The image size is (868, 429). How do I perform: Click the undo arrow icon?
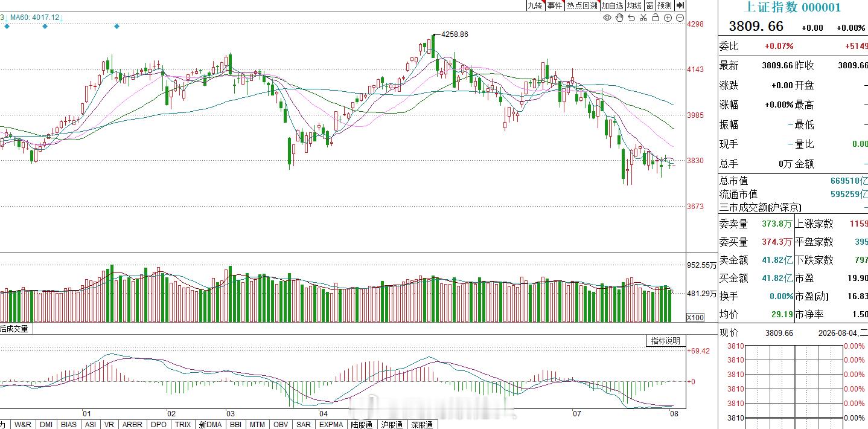(x=631, y=18)
